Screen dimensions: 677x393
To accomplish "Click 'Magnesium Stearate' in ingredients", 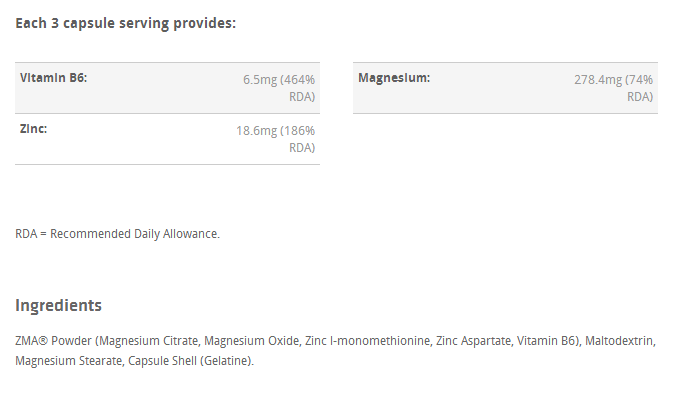I will click(x=69, y=361).
